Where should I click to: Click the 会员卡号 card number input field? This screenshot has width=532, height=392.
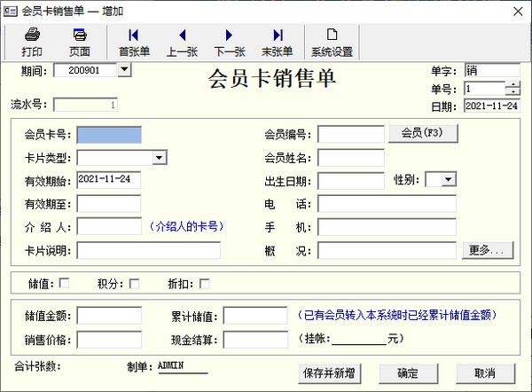(x=109, y=135)
